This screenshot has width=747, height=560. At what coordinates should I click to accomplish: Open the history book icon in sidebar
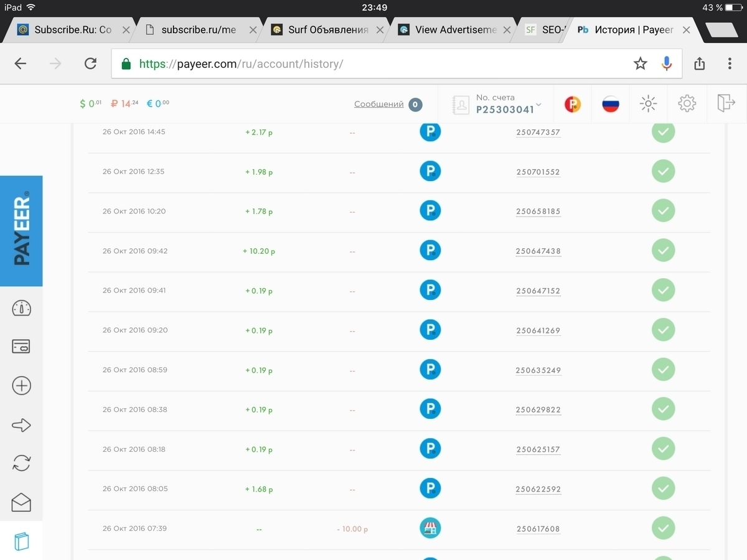click(x=21, y=541)
